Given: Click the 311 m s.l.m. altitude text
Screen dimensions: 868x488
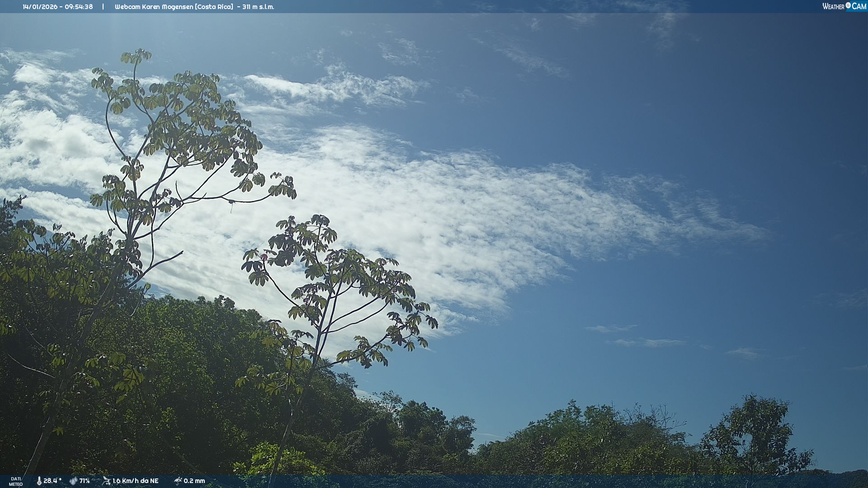Looking at the screenshot, I should tap(258, 7).
